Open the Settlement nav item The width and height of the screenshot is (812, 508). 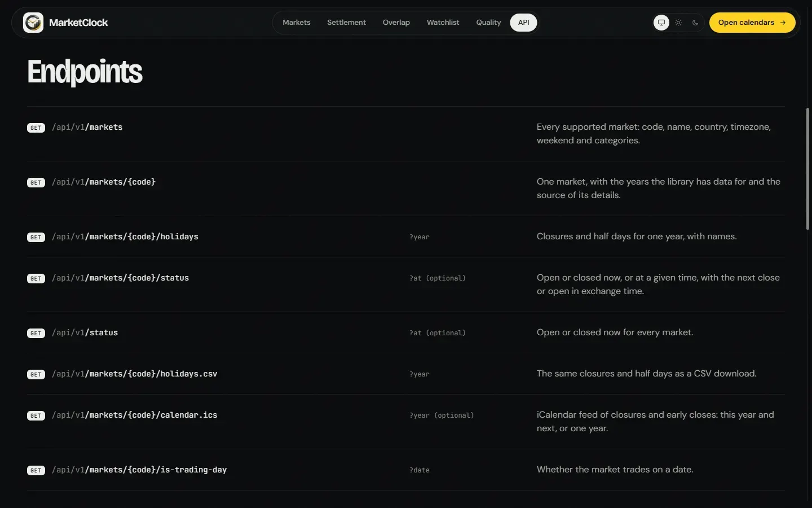(346, 23)
